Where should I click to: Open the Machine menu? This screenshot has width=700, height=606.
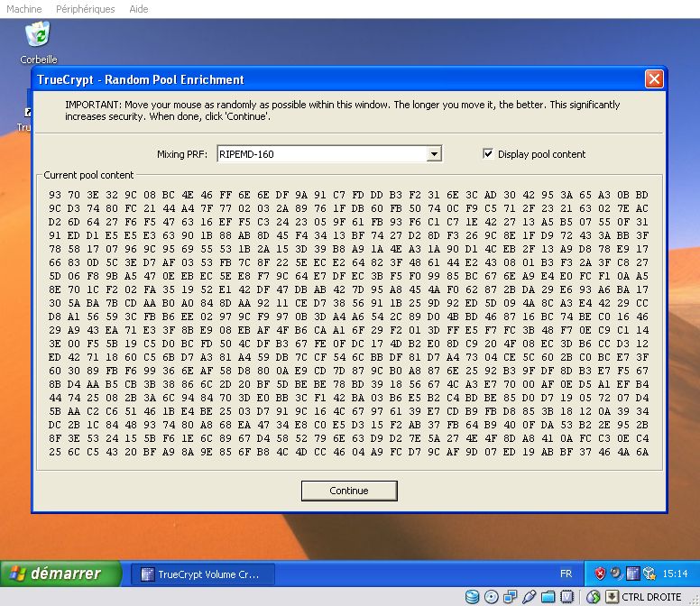pos(24,9)
